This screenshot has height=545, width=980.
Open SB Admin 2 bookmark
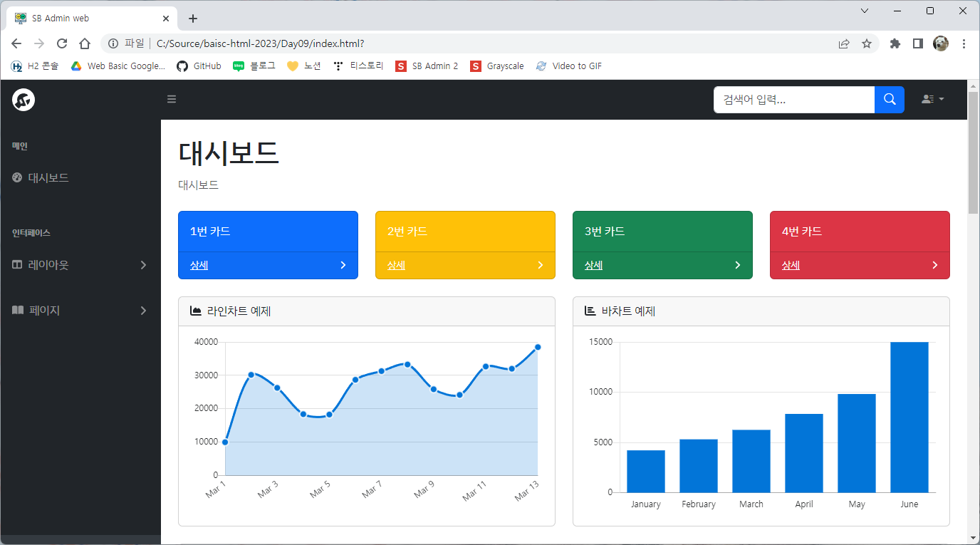427,66
